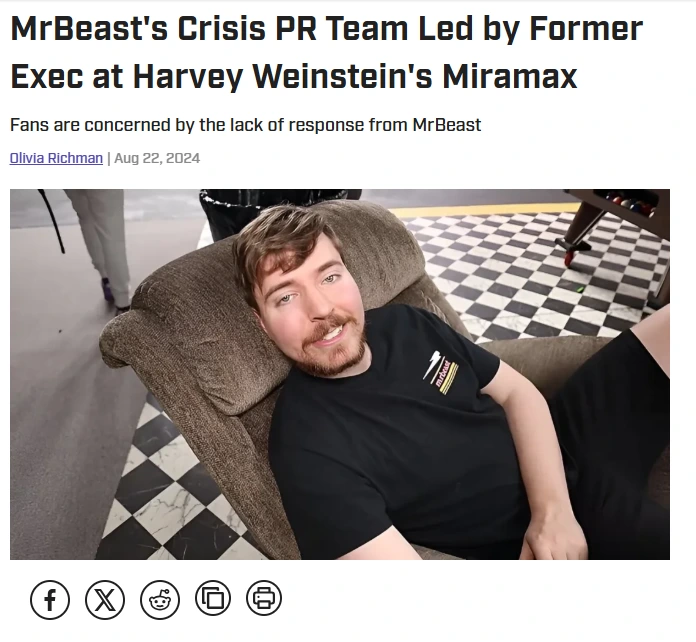Click the green object on the checkered floor
The height and width of the screenshot is (642, 696).
point(579,289)
